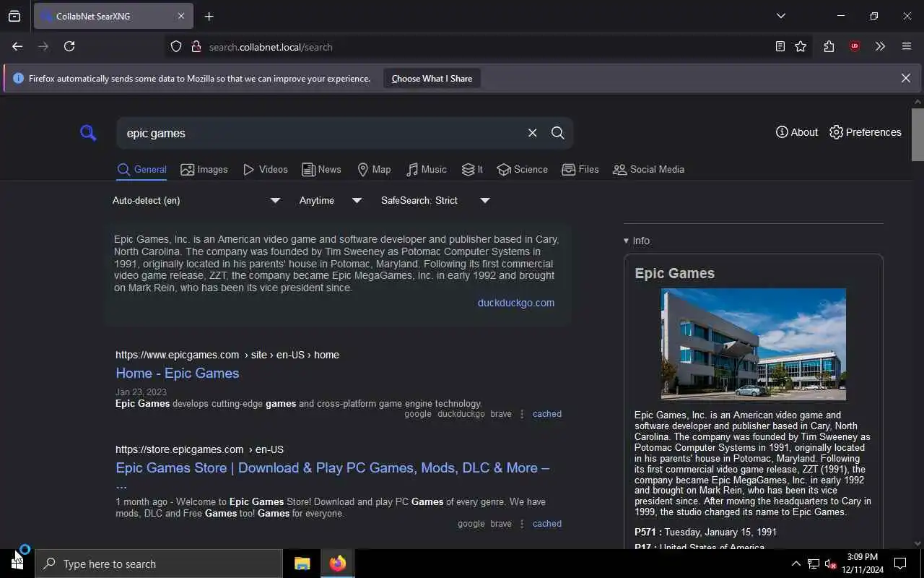List all tabs dropdown arrow
This screenshot has width=924, height=578.
[x=781, y=16]
